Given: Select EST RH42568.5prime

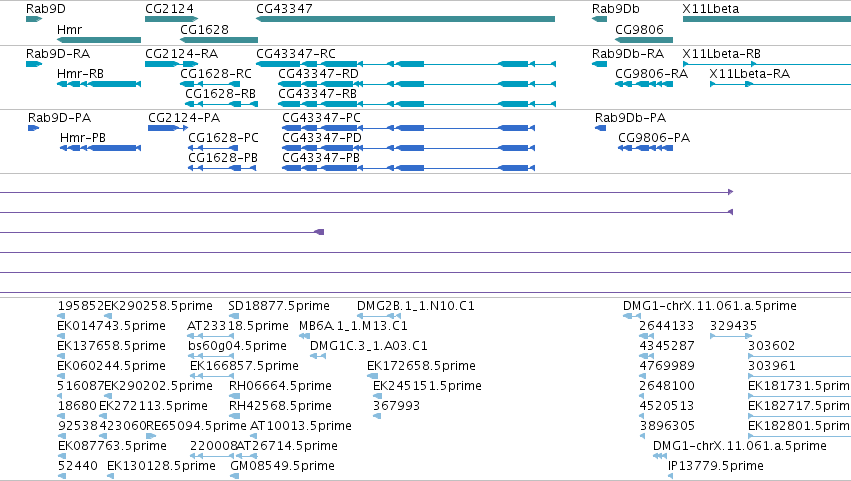Looking at the screenshot, I should (280, 407).
